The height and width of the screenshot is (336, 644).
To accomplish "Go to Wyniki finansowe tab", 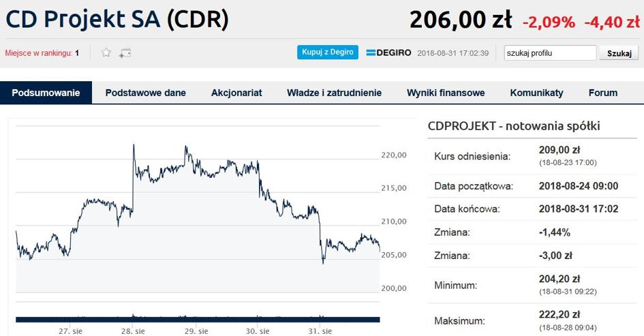I will [x=446, y=93].
